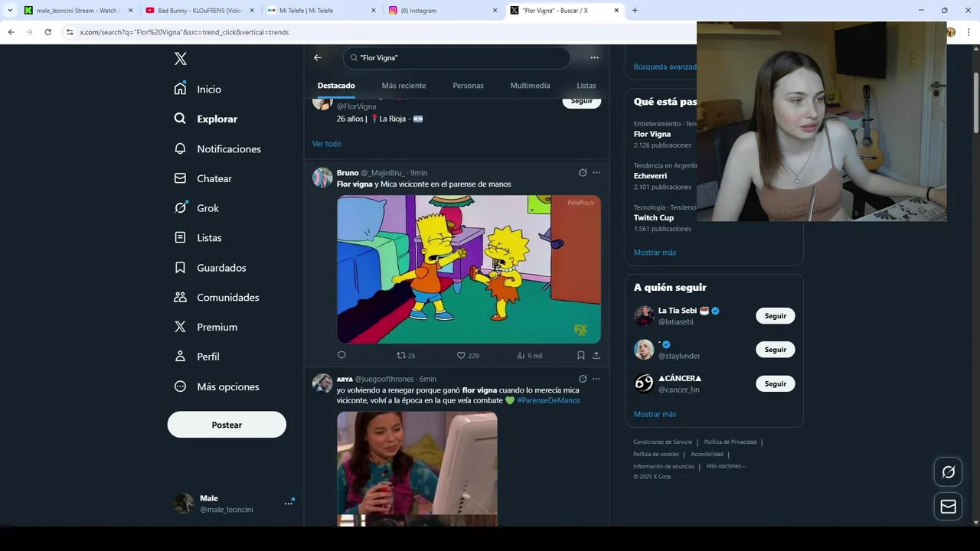Viewport: 980px width, 551px height.
Task: Repost Bruno's post with 25 reposts
Action: (x=406, y=355)
